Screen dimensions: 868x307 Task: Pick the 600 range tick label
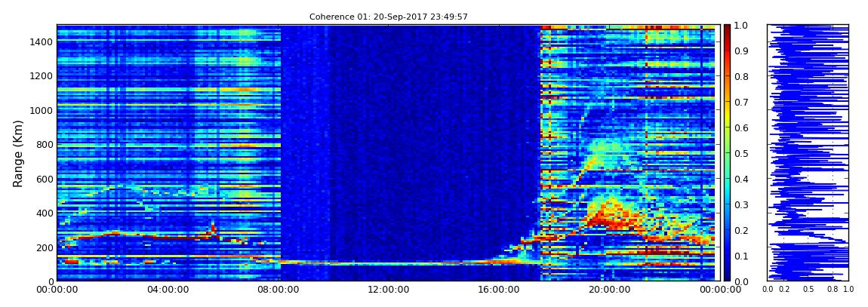click(x=43, y=179)
